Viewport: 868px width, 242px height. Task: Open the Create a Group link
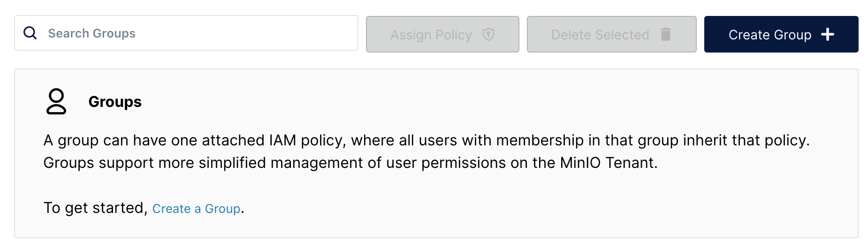tap(196, 209)
